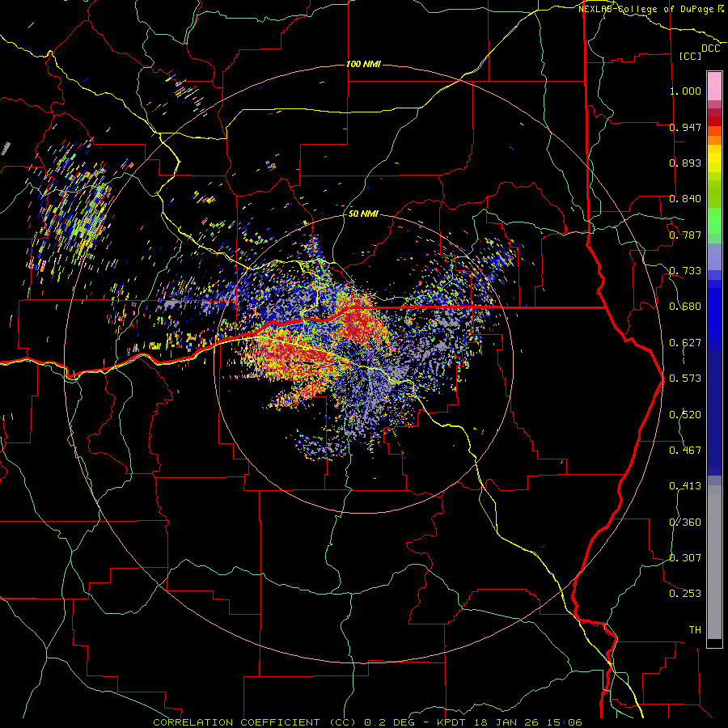Click the 0.413 scale value
The height and width of the screenshot is (728, 728).
685,486
